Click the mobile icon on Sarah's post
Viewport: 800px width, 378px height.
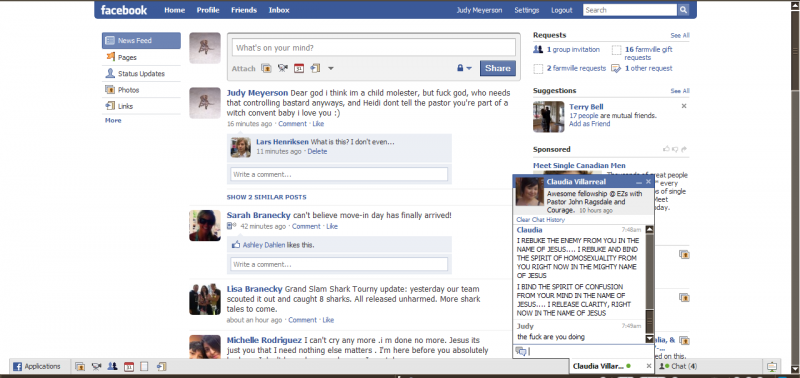click(x=231, y=226)
